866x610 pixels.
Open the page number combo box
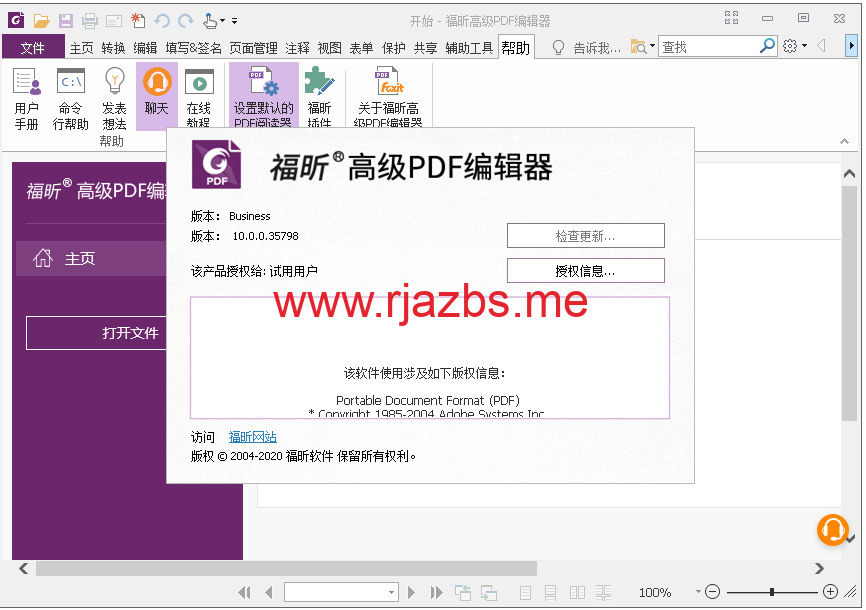(341, 592)
